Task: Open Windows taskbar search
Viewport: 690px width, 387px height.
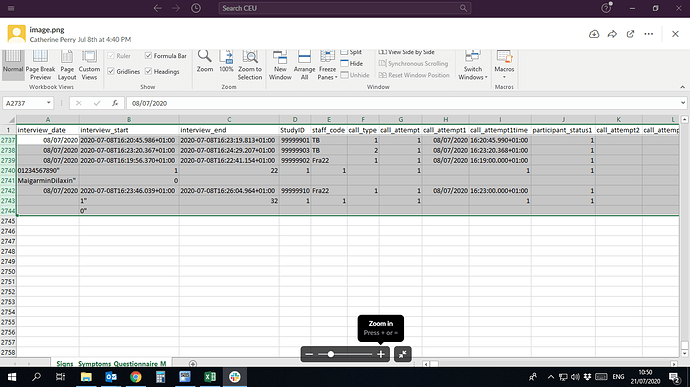Action: (36, 377)
